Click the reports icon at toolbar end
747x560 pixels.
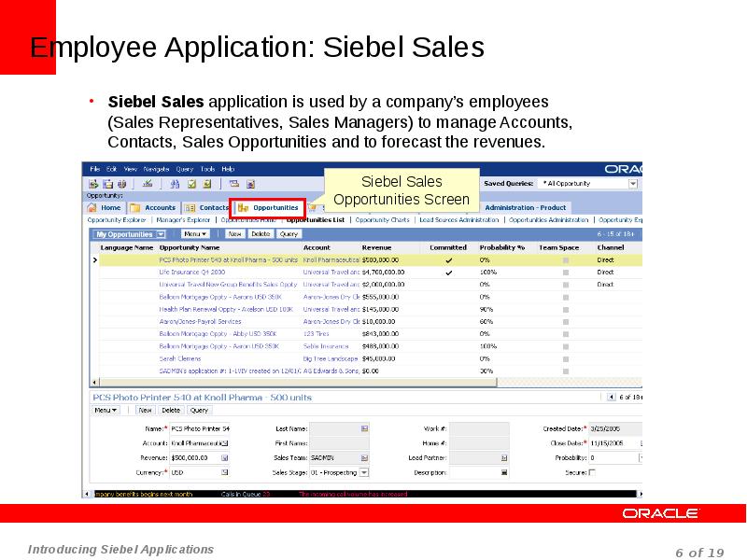(251, 184)
